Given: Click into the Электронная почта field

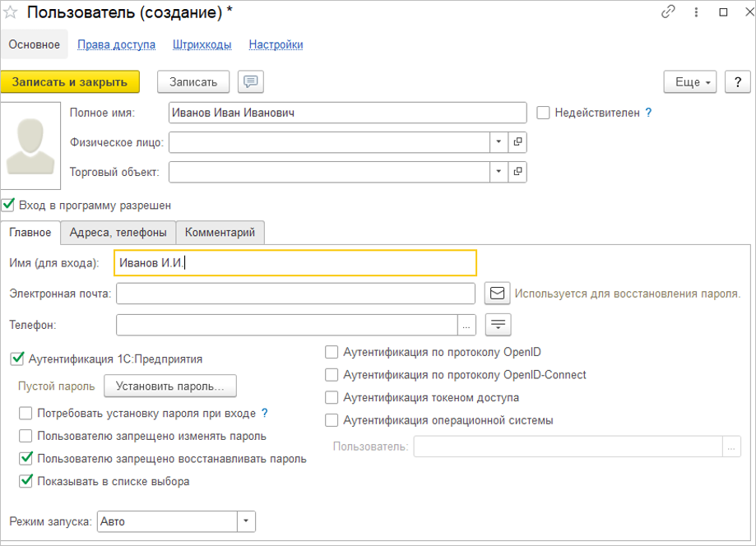Looking at the screenshot, I should point(296,294).
